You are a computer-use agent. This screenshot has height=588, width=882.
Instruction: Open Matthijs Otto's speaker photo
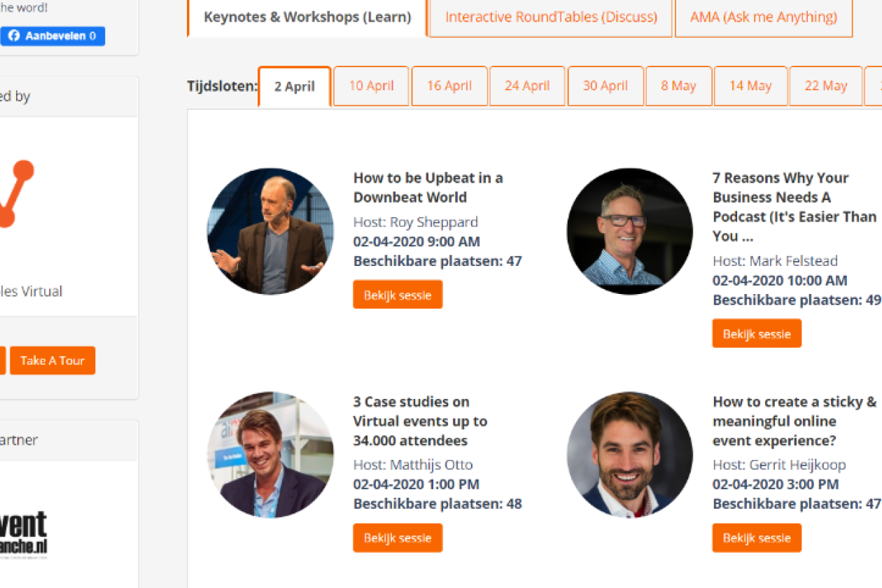point(270,455)
